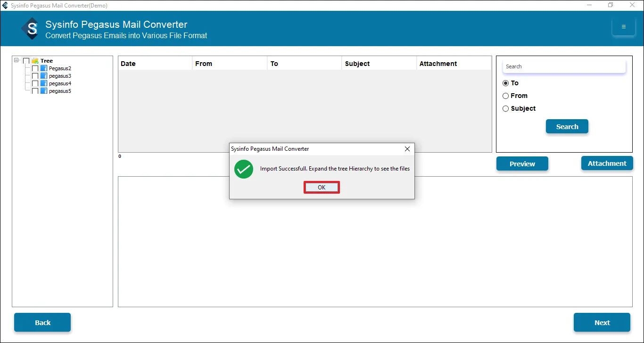The height and width of the screenshot is (343, 644).
Task: Focus the Search text field
Action: (x=564, y=66)
